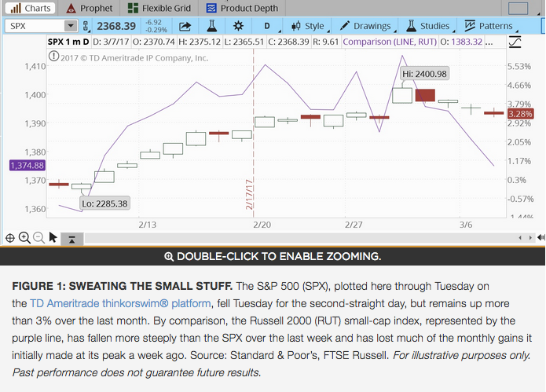The image size is (546, 392).
Task: Click the jump-to-latest arrow at scrollbar end
Action: (541, 238)
